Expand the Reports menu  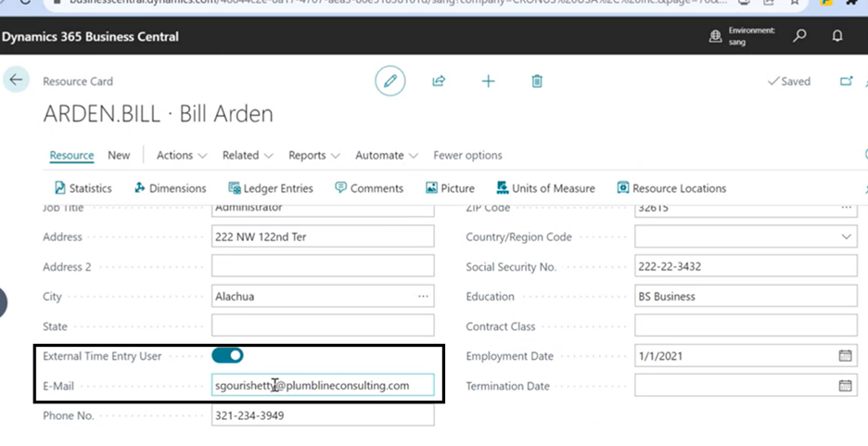(x=313, y=155)
